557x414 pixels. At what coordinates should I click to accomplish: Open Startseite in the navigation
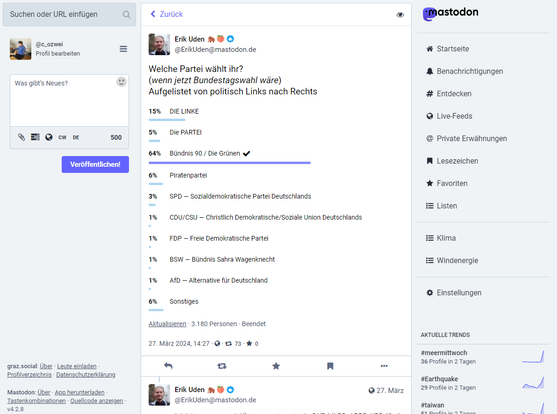coord(448,49)
